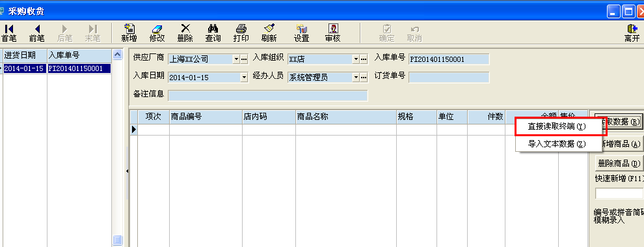
Task: Select 直接读取终端 (Y) menu item
Action: pyautogui.click(x=557, y=127)
